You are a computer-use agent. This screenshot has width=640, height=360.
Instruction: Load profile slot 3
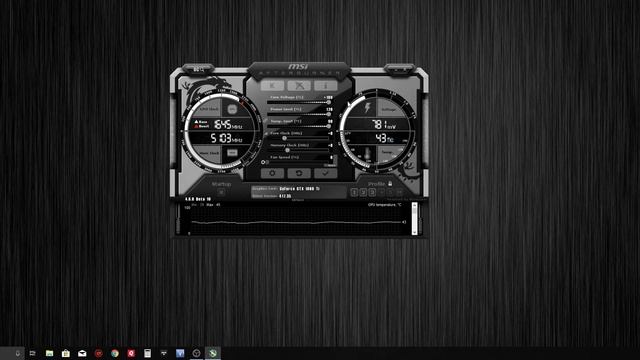pyautogui.click(x=372, y=192)
